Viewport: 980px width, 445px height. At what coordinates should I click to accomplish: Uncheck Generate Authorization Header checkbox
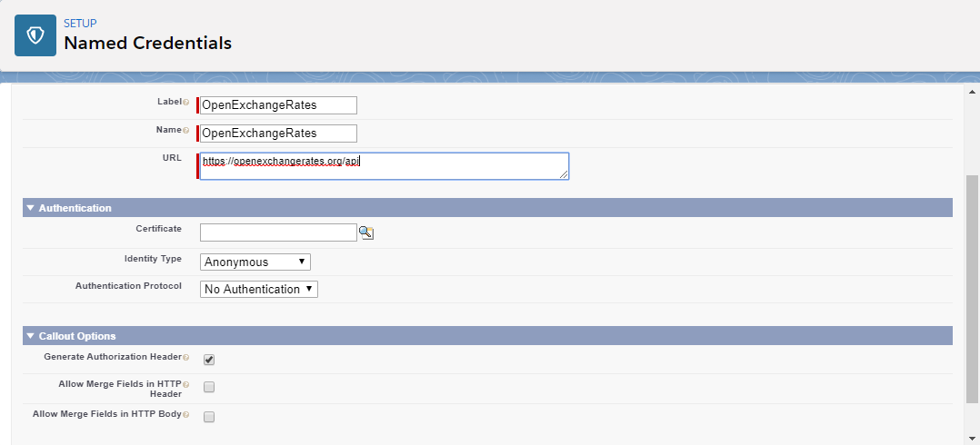(209, 360)
